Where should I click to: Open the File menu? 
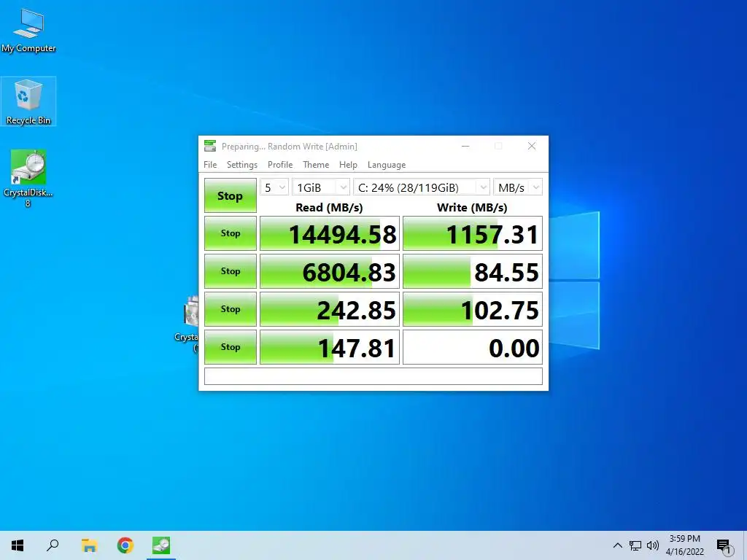[x=210, y=165]
